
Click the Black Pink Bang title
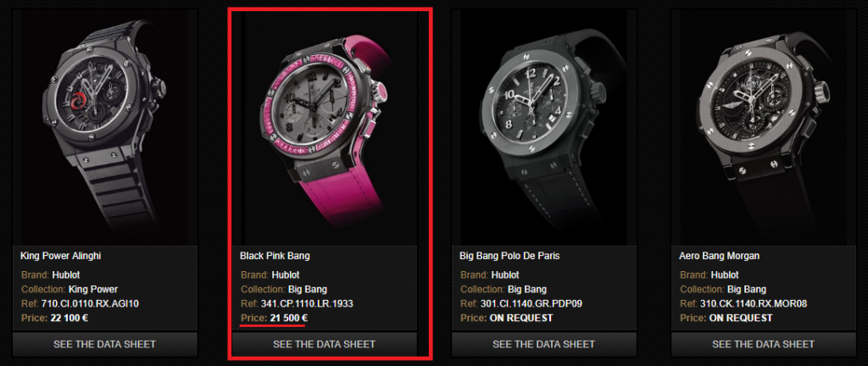pyautogui.click(x=275, y=256)
